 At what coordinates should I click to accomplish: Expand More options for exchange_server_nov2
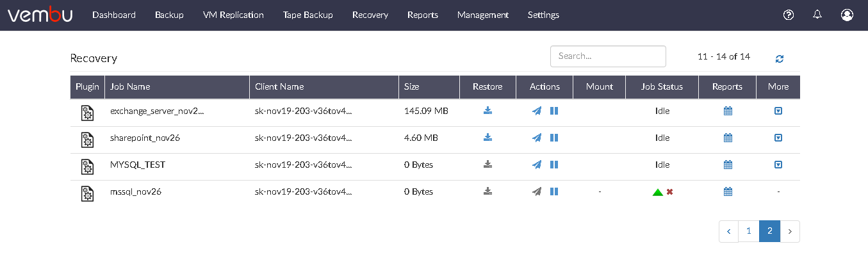pyautogui.click(x=778, y=111)
